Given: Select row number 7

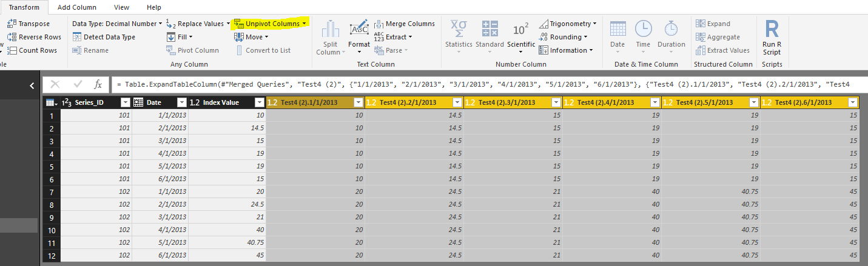Looking at the screenshot, I should pyautogui.click(x=52, y=191).
